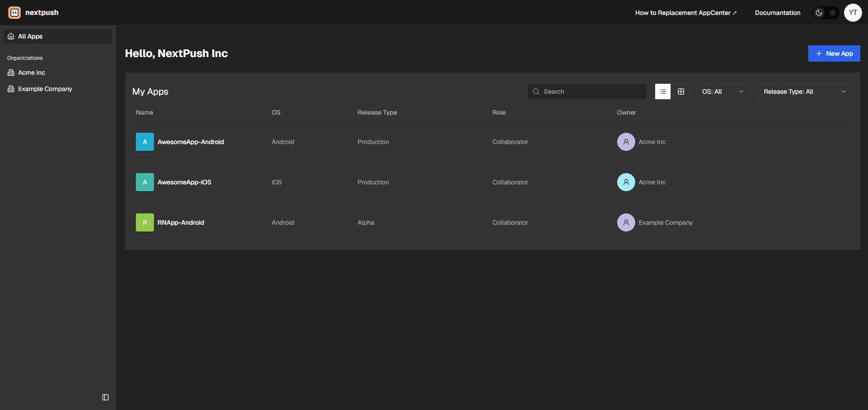Collapse the sidebar using the panel toggle

click(105, 397)
